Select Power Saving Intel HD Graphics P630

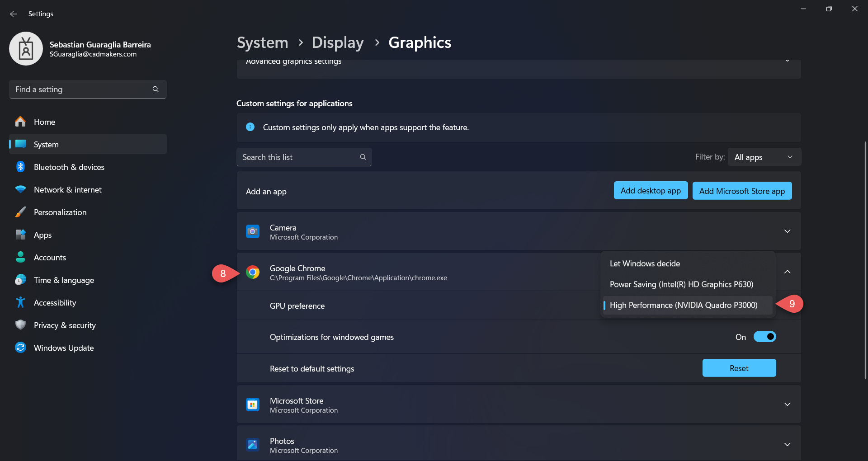(688, 284)
